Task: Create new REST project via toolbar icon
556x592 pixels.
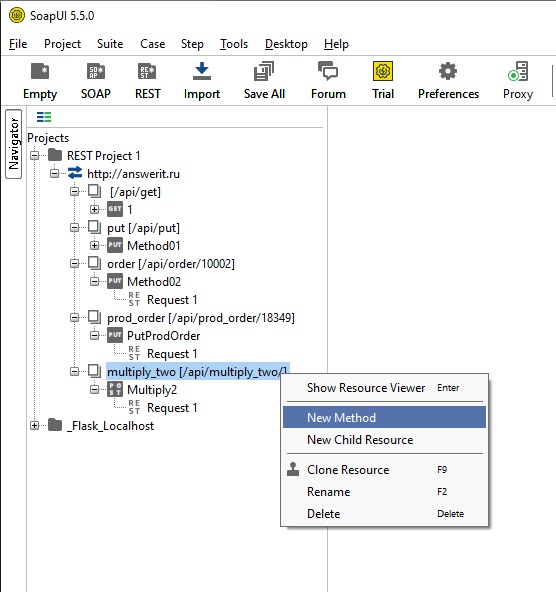Action: [x=147, y=71]
